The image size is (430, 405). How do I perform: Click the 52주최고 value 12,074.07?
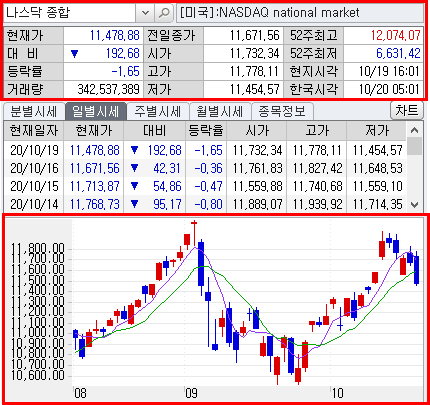click(396, 35)
